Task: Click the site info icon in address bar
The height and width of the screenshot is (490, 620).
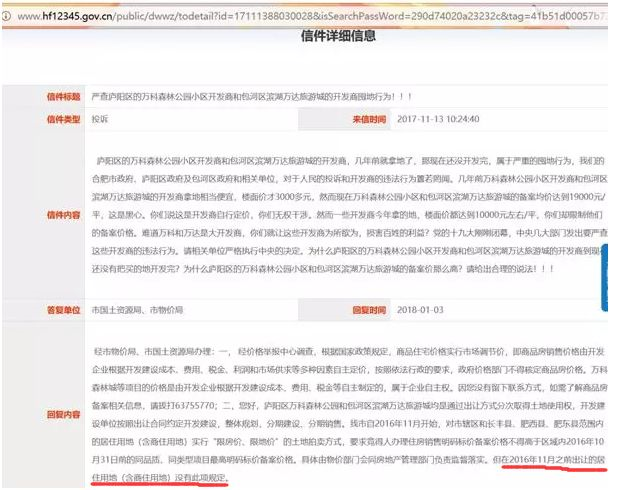Action: tap(6, 16)
